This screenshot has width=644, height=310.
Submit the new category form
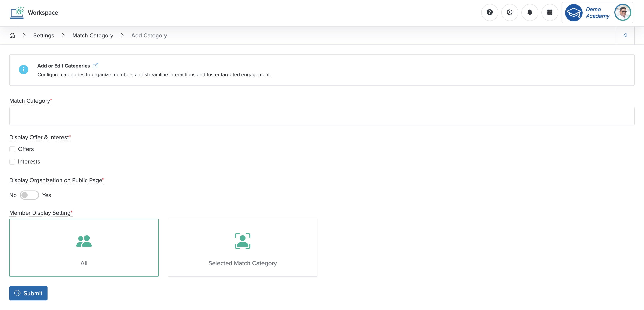pyautogui.click(x=28, y=293)
